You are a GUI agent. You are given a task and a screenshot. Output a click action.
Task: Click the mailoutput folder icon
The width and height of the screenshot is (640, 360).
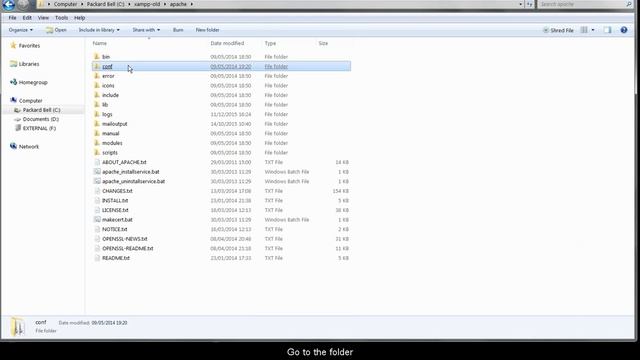[x=97, y=124]
